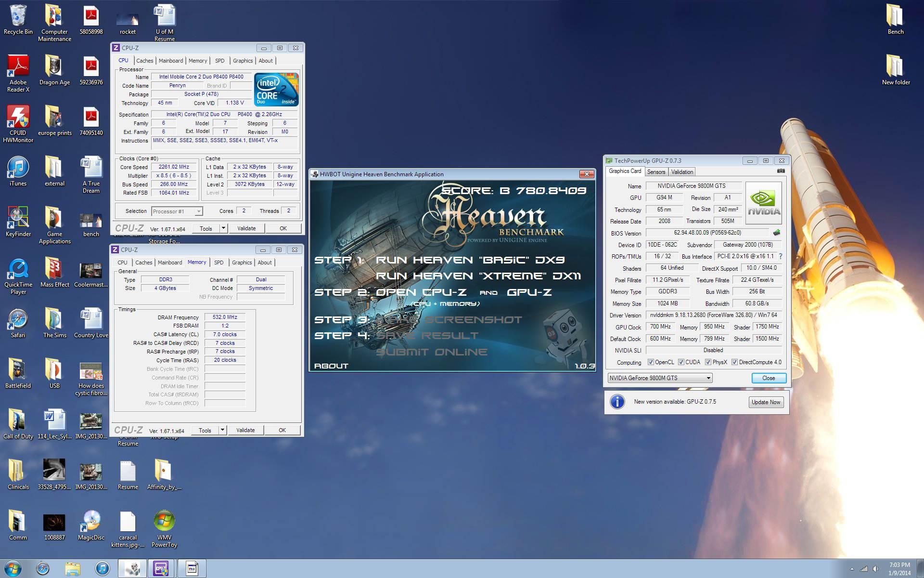The image size is (924, 578).
Task: Switch to Validation tab in GPU-Z
Action: coord(682,172)
